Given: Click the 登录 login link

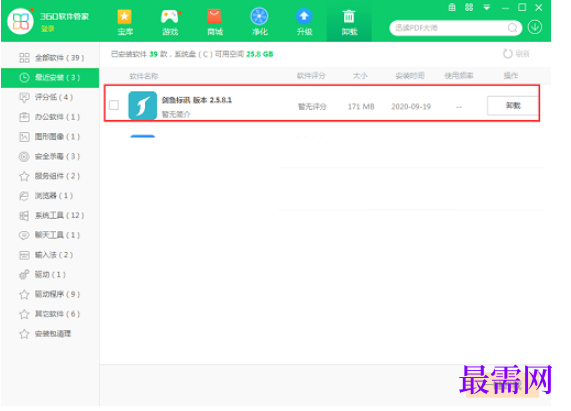Looking at the screenshot, I should coord(47,28).
